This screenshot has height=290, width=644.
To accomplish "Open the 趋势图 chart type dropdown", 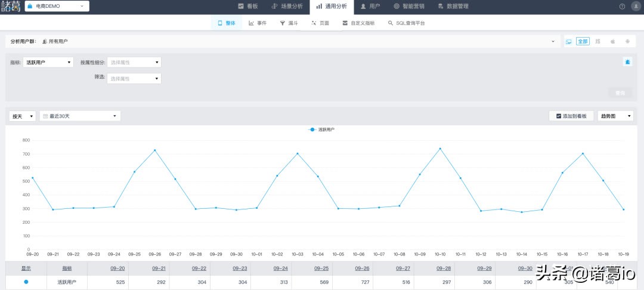I will click(615, 116).
